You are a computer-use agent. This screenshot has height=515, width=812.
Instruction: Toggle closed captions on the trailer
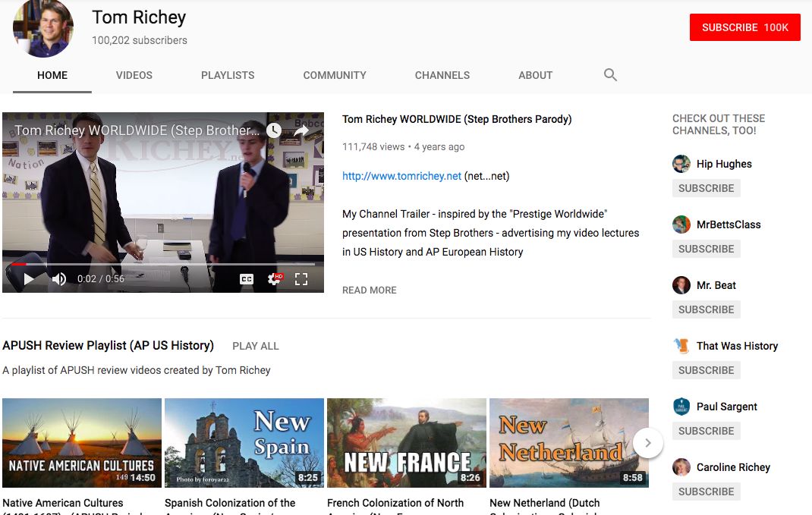[x=247, y=279]
